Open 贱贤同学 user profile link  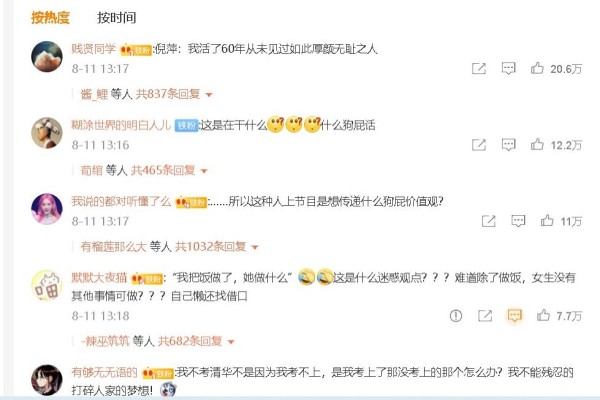click(x=93, y=49)
